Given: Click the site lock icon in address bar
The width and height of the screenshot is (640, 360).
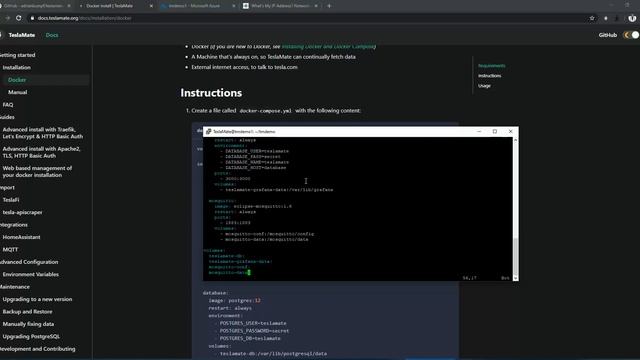Looking at the screenshot, I should pyautogui.click(x=32, y=18).
